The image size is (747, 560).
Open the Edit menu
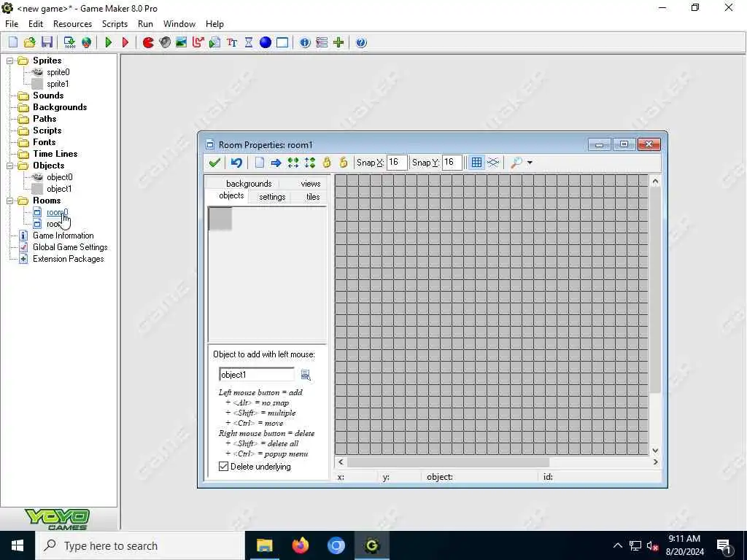tap(36, 24)
